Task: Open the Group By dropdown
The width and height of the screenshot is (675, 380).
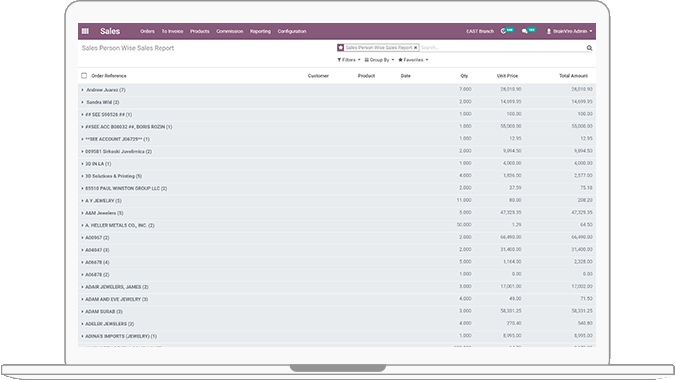Action: pos(379,60)
